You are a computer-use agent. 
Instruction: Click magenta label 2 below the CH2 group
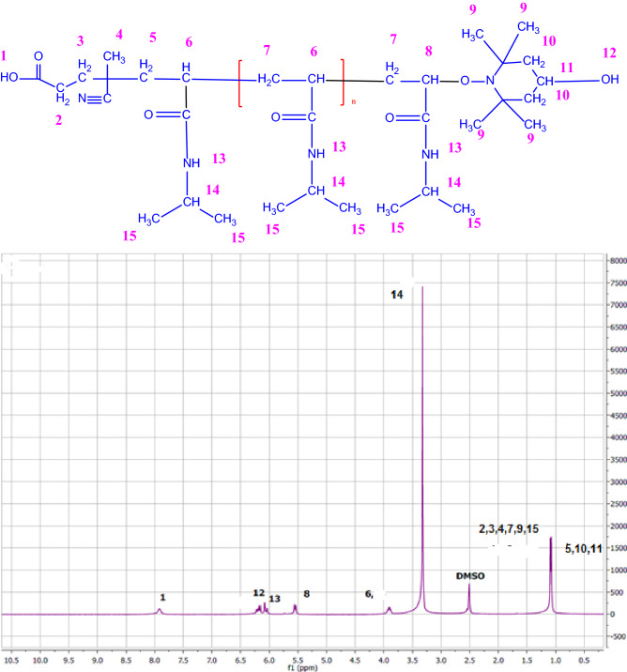(x=59, y=120)
